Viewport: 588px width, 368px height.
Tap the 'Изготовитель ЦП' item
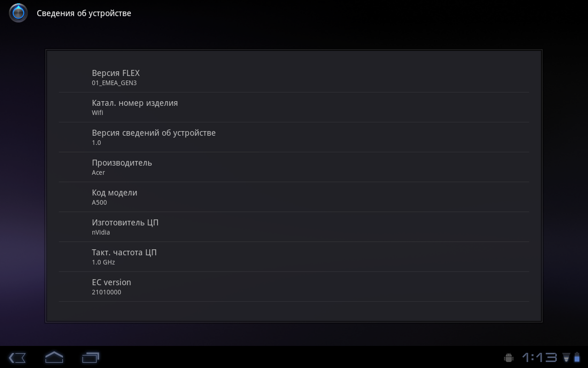pos(294,227)
